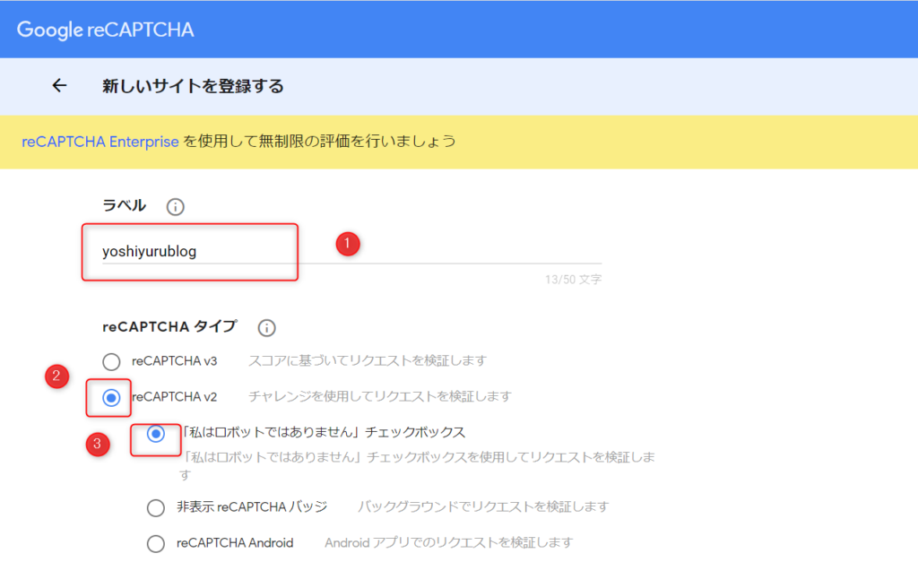Click the 13/50 文字 character counter

573,280
